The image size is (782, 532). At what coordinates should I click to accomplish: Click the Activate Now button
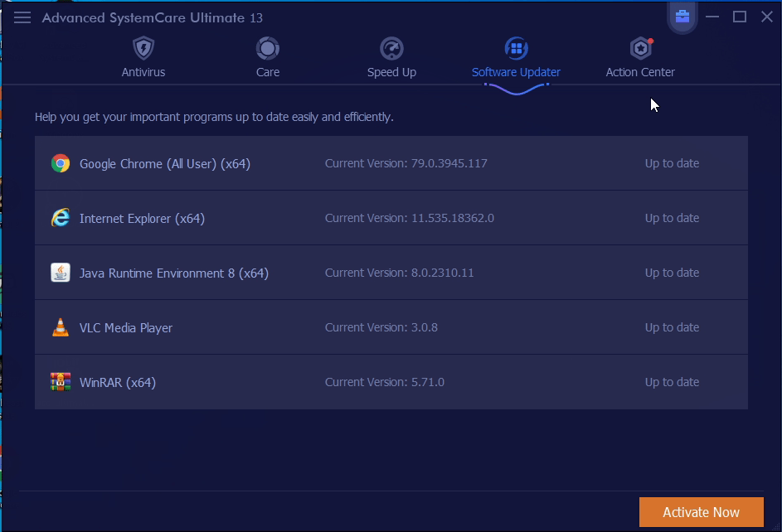click(x=702, y=512)
